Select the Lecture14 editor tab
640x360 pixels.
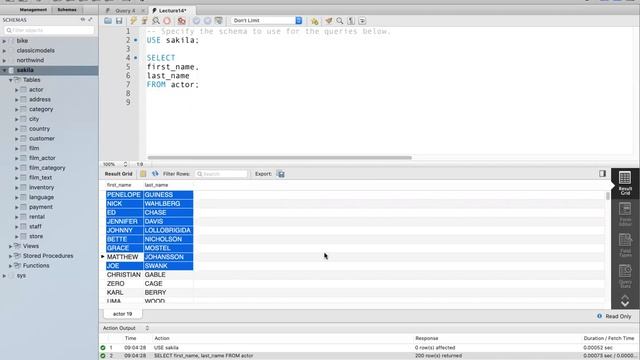(172, 11)
